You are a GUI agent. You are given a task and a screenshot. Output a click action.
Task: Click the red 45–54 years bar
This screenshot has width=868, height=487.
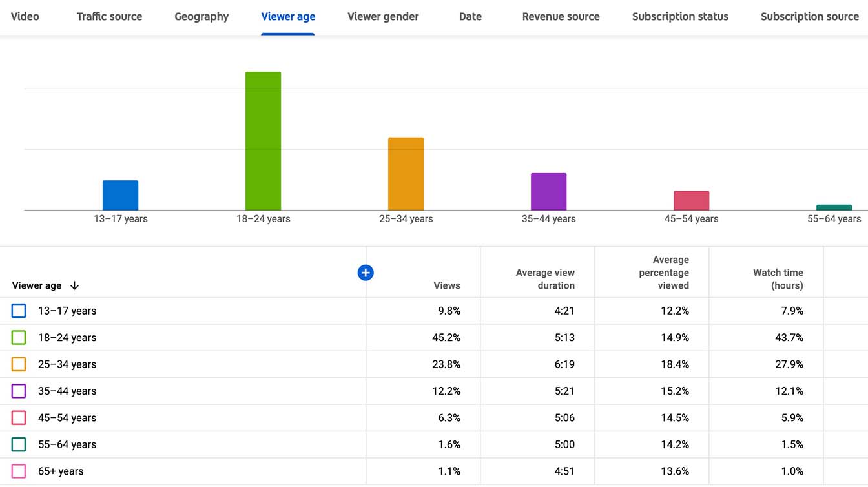[692, 201]
